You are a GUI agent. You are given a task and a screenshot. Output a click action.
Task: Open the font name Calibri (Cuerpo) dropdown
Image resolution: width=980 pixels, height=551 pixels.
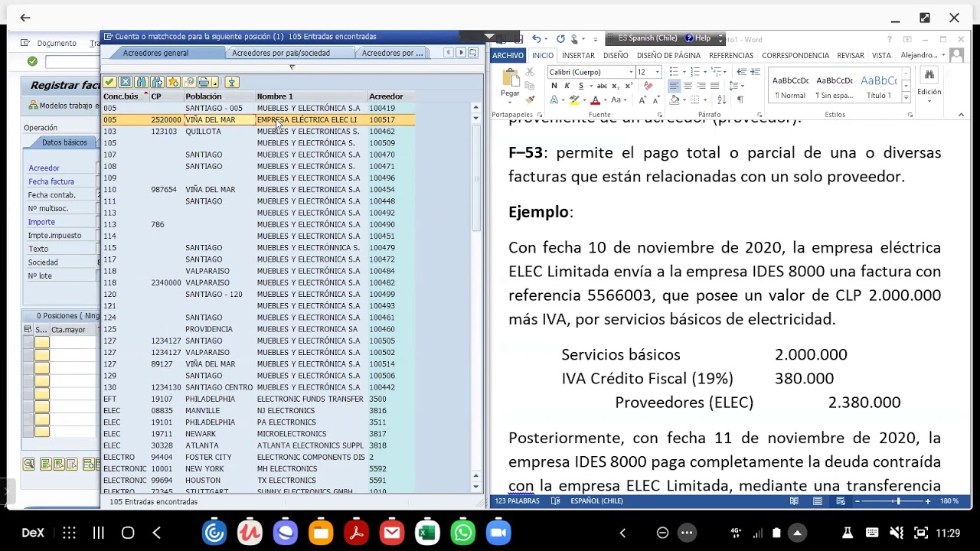click(631, 72)
